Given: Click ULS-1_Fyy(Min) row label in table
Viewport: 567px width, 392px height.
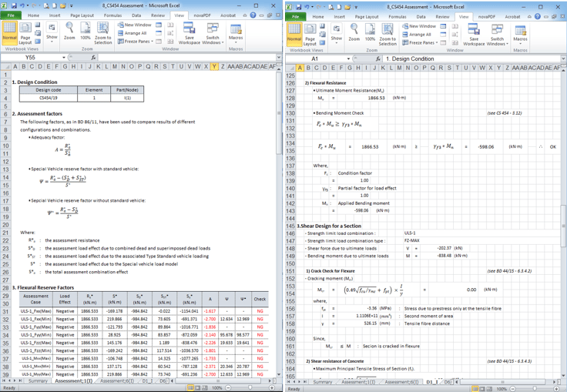Looking at the screenshot, I should point(35,335).
